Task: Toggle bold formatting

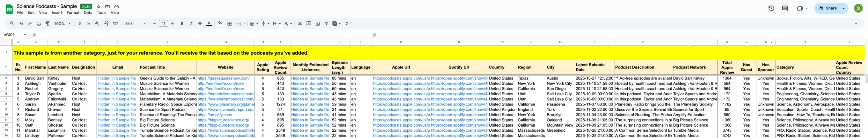Action: coord(182,23)
